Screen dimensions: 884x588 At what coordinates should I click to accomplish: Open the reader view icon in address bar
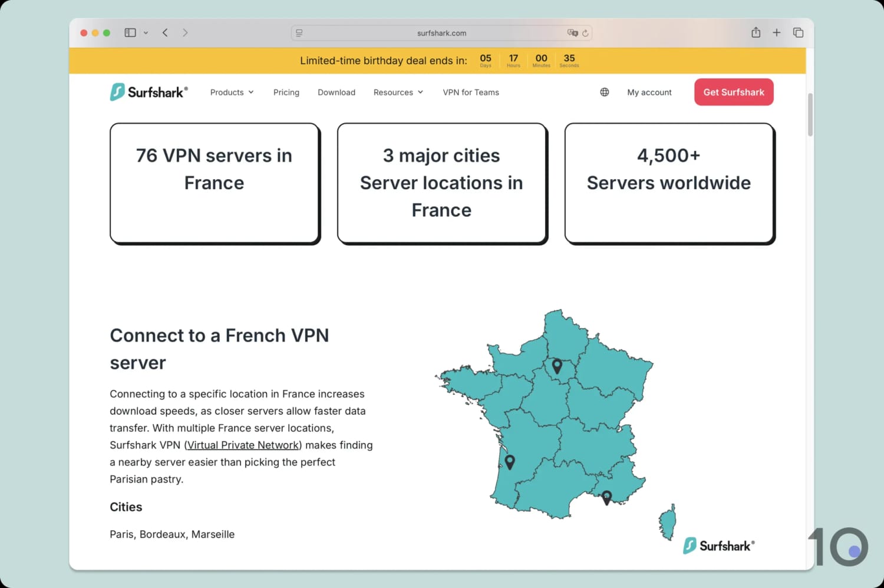pos(299,33)
